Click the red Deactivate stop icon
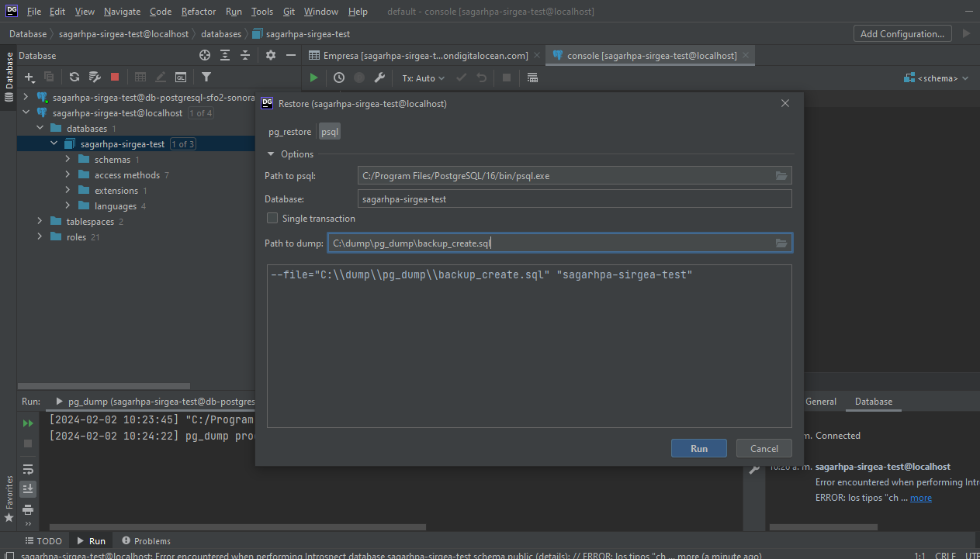Screen dimensions: 980x559 pos(115,77)
